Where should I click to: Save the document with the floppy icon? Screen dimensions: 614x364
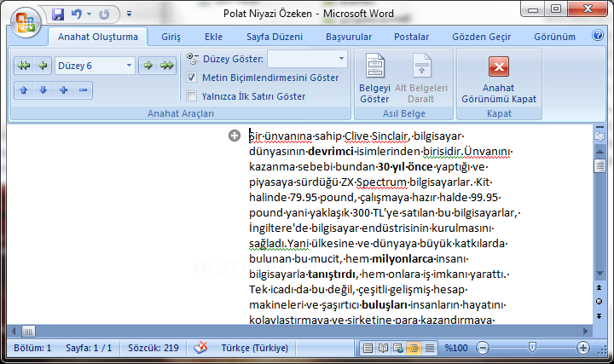(58, 14)
